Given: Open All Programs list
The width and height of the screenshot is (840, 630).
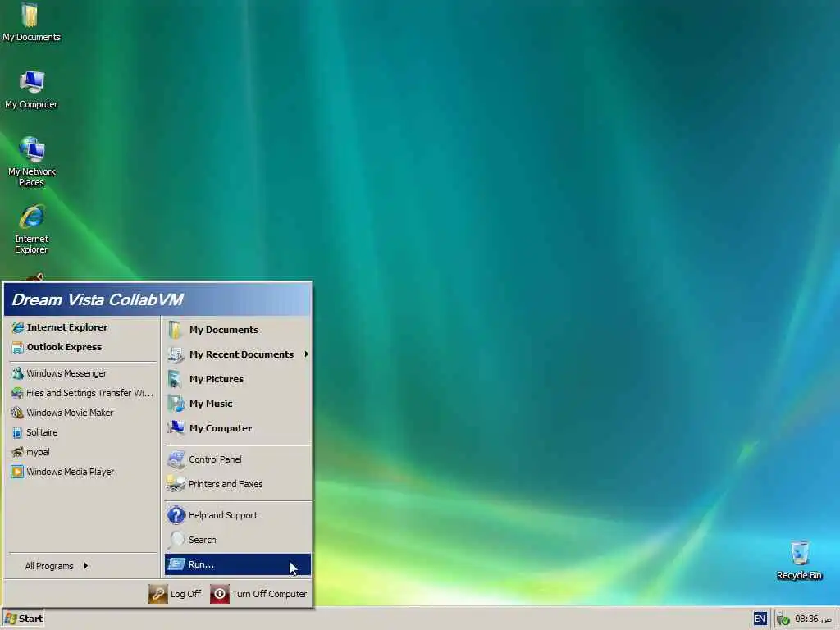Looking at the screenshot, I should 56,566.
